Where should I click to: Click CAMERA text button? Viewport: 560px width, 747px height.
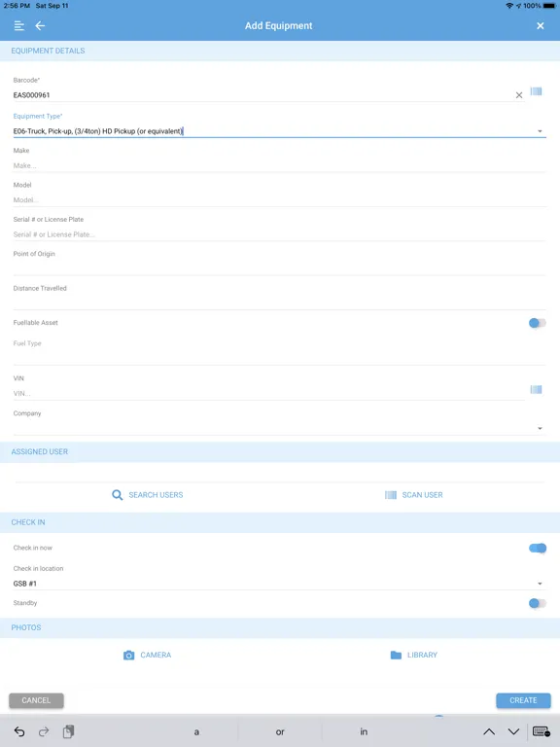point(156,655)
